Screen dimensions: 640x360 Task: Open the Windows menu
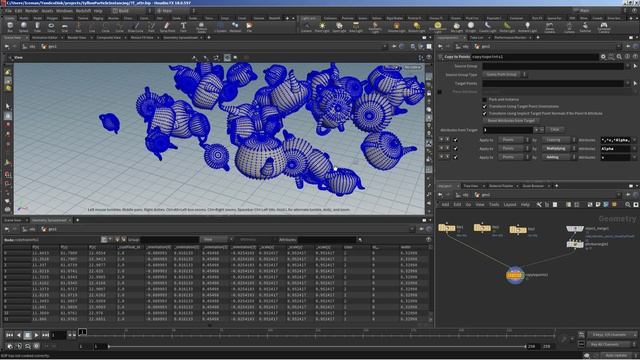pyautogui.click(x=64, y=11)
